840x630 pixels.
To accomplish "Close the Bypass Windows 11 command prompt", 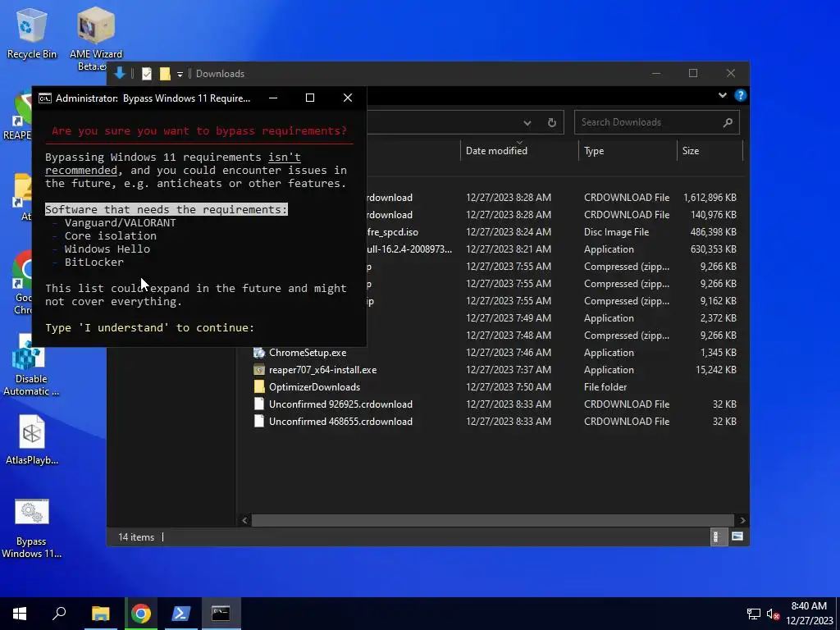I will click(348, 98).
